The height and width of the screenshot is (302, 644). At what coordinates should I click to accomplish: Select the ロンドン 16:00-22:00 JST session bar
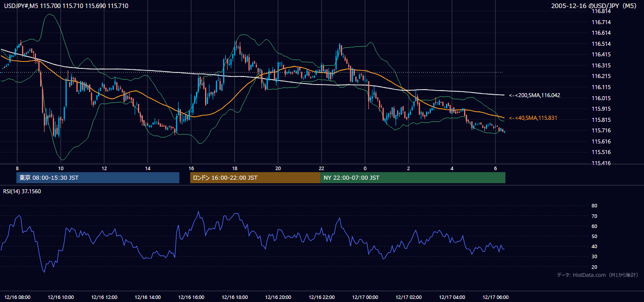[255, 178]
